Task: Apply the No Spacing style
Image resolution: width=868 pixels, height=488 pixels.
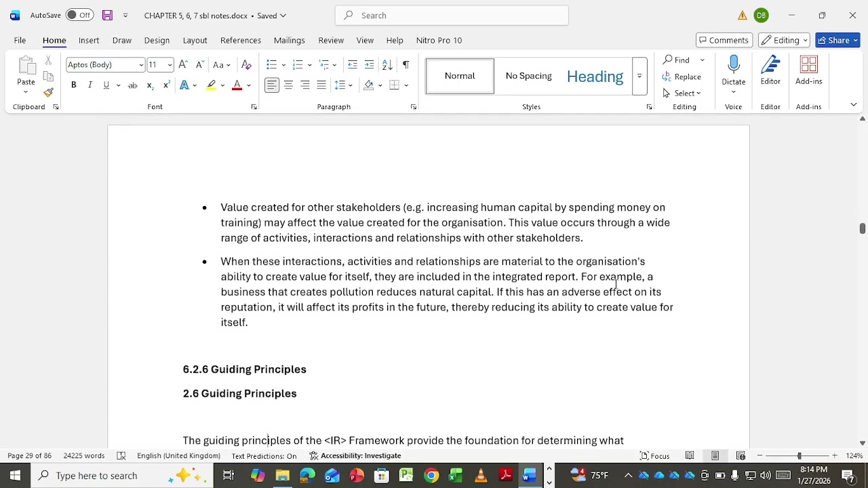Action: [528, 76]
